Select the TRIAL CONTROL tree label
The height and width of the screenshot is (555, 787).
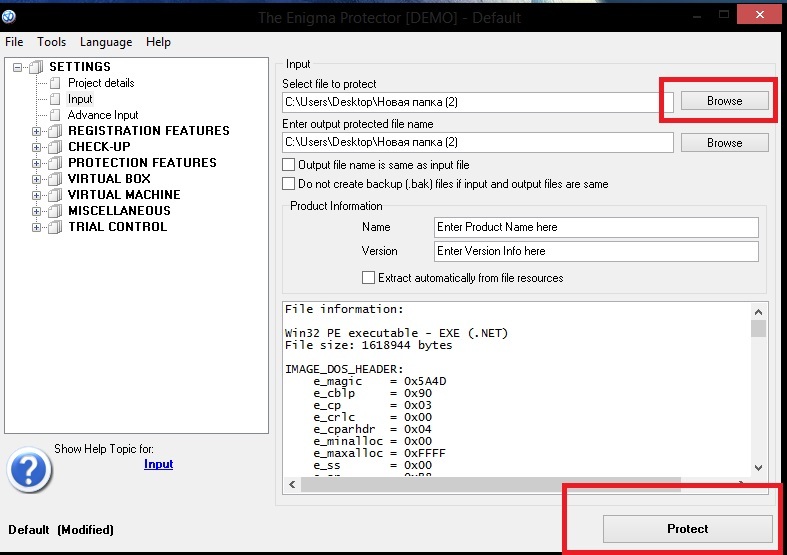pos(117,227)
